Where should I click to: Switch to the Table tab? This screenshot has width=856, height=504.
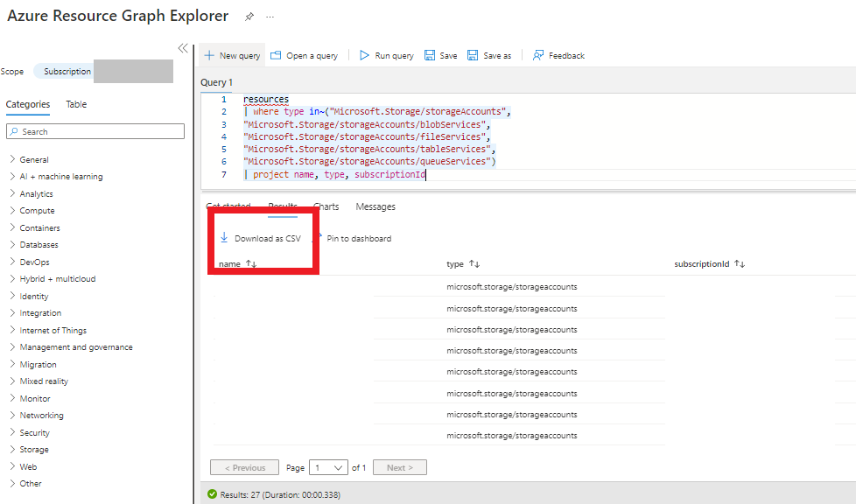(76, 104)
